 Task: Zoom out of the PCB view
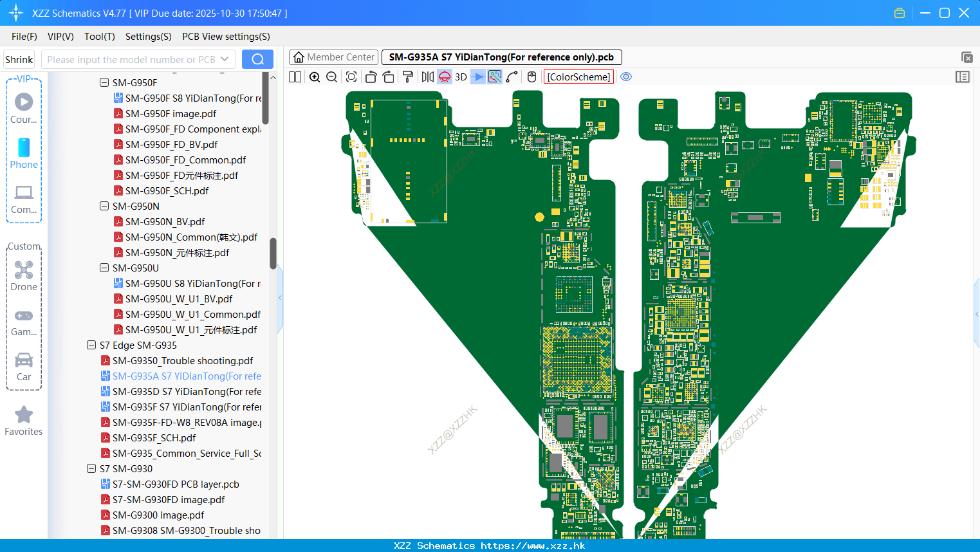click(x=332, y=77)
